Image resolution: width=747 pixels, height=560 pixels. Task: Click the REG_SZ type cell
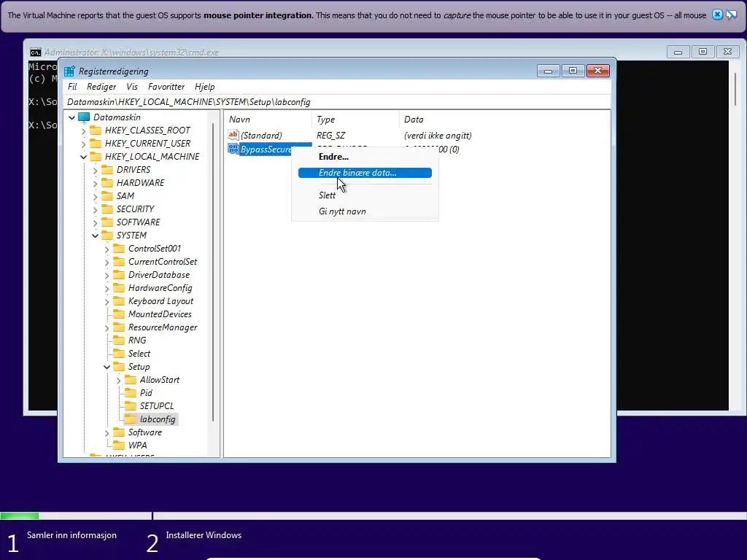pyautogui.click(x=330, y=135)
